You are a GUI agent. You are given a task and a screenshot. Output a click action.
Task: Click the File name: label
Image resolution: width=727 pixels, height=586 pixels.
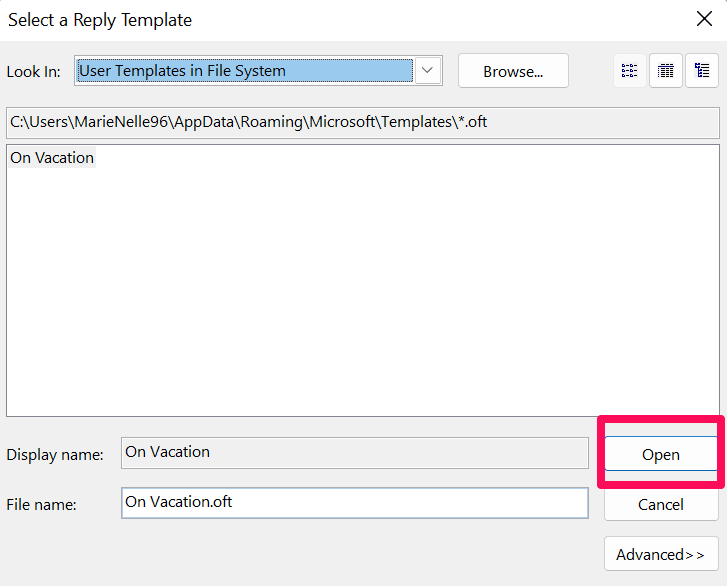click(x=41, y=505)
